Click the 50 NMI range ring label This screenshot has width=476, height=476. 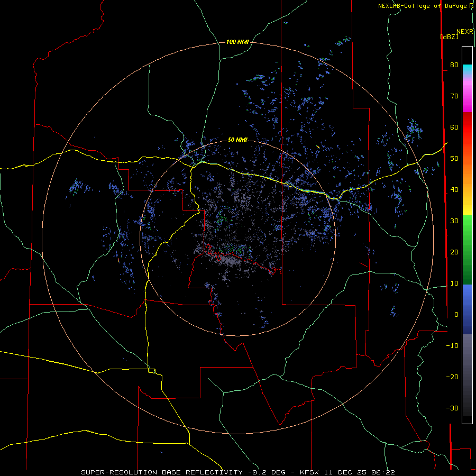237,140
